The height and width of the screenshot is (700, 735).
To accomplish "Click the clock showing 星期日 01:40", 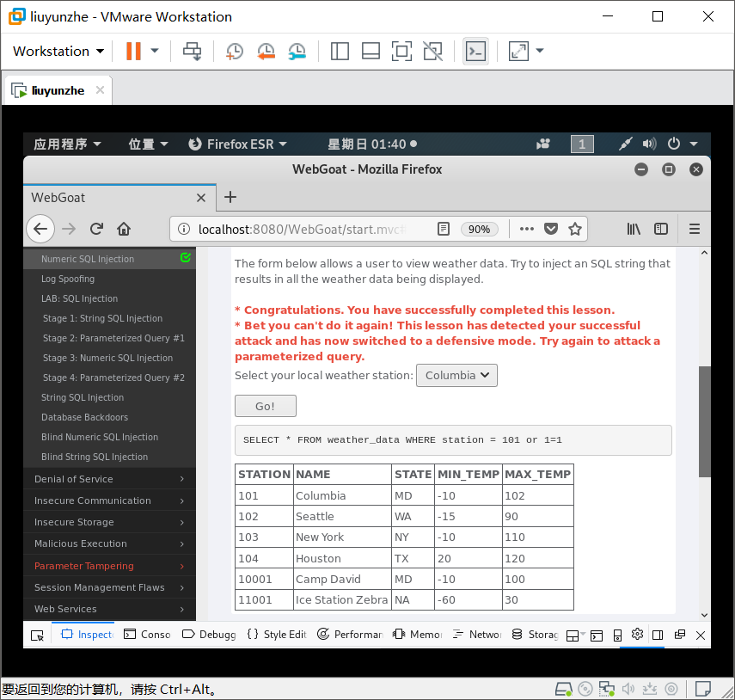I will (x=372, y=144).
